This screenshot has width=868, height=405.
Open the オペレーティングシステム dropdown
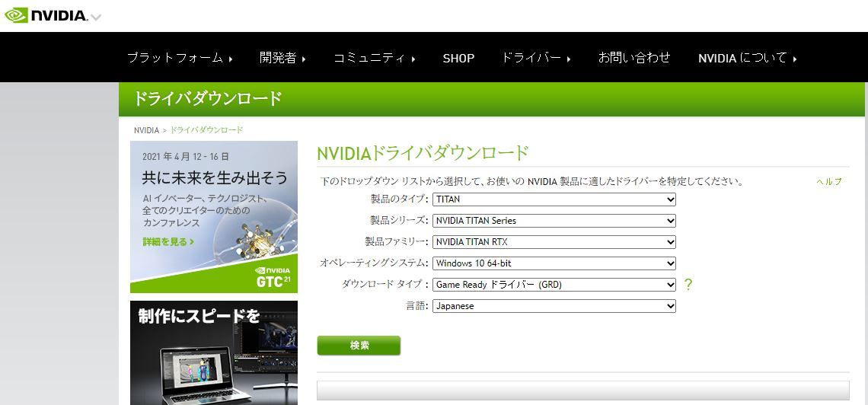point(554,263)
